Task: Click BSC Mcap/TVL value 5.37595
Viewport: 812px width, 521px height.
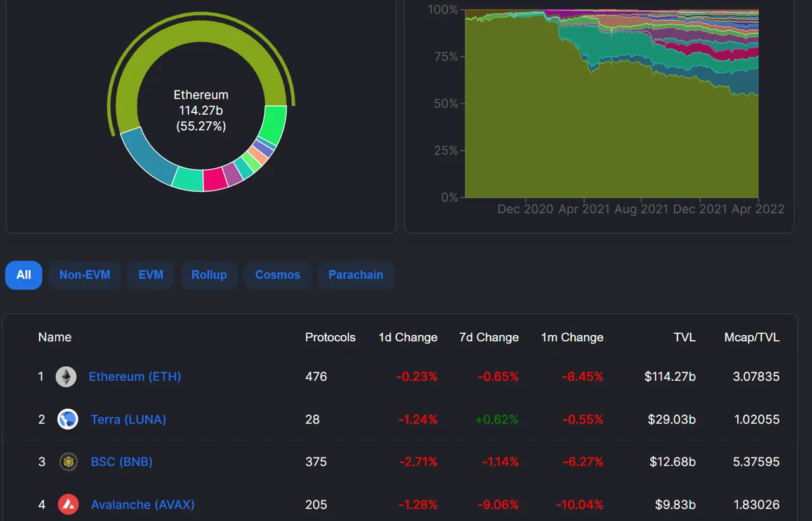Action: click(756, 462)
